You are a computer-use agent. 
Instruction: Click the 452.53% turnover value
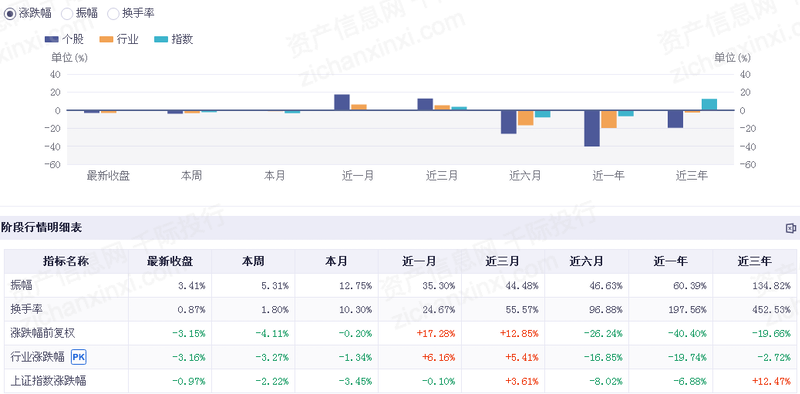[770, 309]
